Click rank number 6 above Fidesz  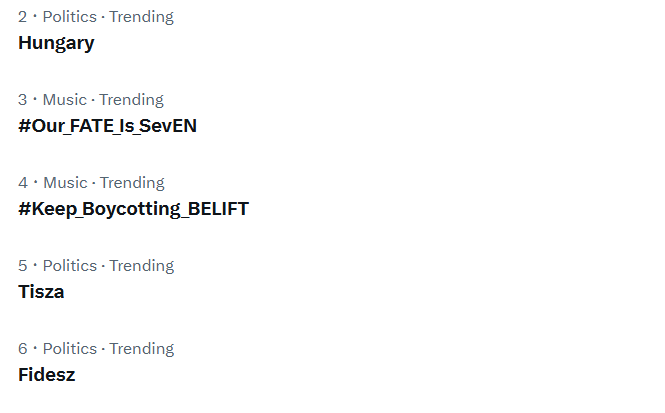tap(23, 349)
